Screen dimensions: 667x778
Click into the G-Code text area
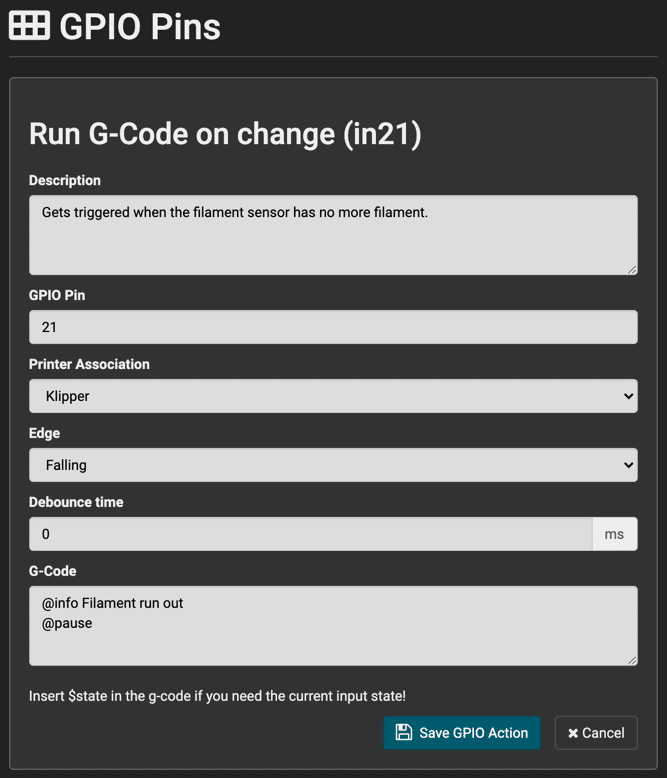(333, 626)
